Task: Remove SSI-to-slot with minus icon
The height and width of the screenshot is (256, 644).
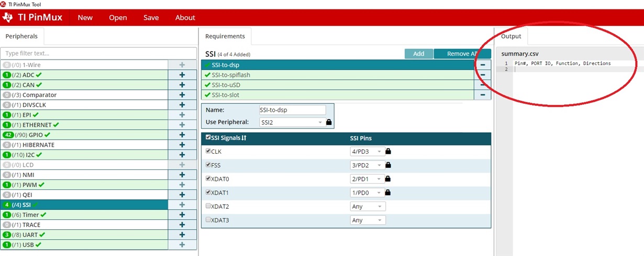Action: click(482, 95)
